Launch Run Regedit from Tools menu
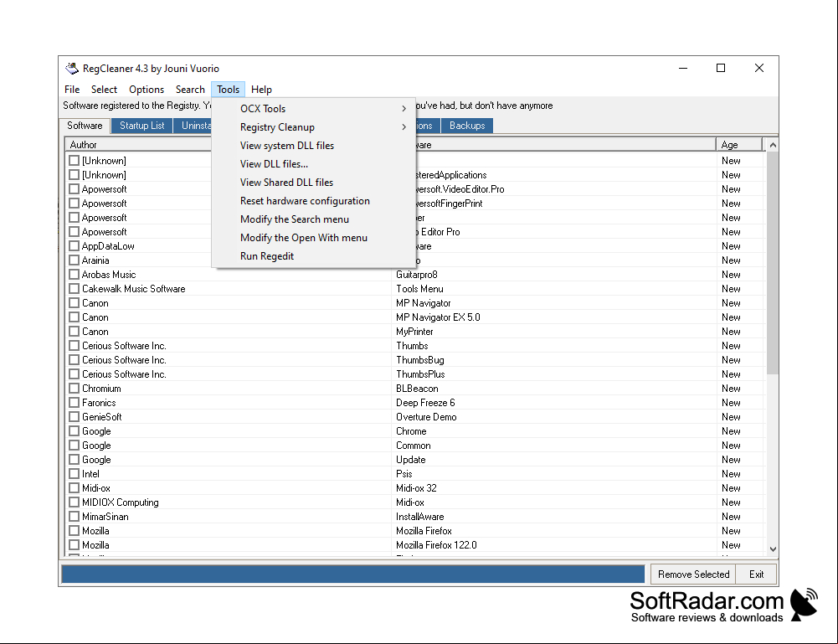This screenshot has width=838, height=644. (313, 256)
